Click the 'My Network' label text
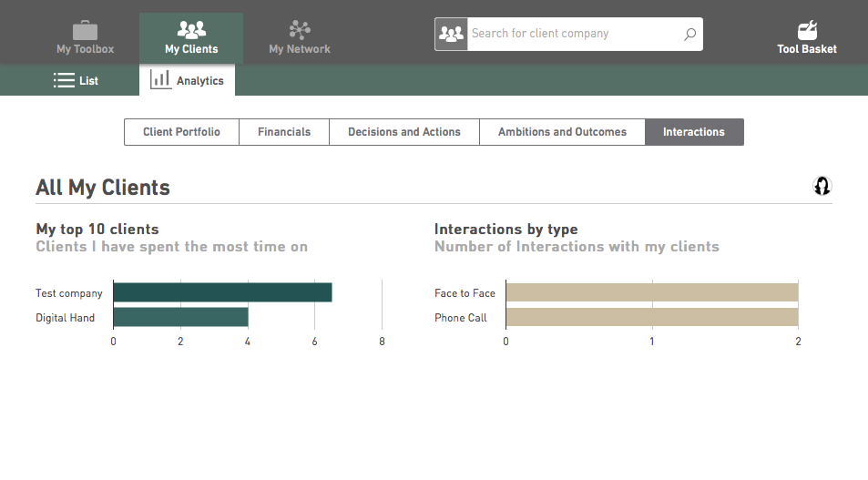Image resolution: width=868 pixels, height=480 pixels. pyautogui.click(x=300, y=48)
